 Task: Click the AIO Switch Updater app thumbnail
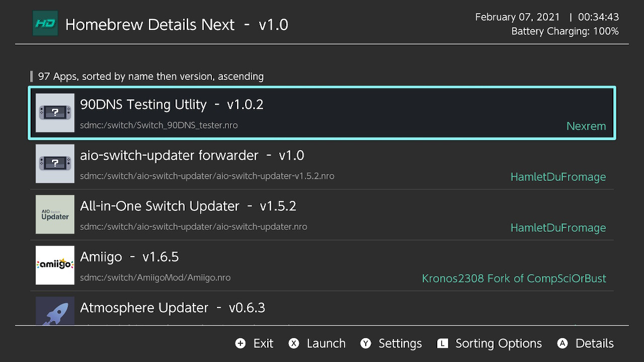[55, 215]
